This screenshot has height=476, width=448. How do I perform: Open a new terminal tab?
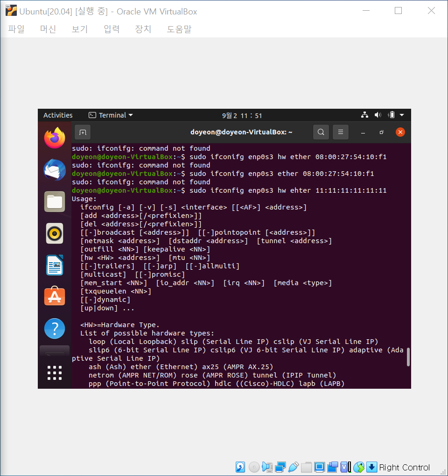(83, 133)
